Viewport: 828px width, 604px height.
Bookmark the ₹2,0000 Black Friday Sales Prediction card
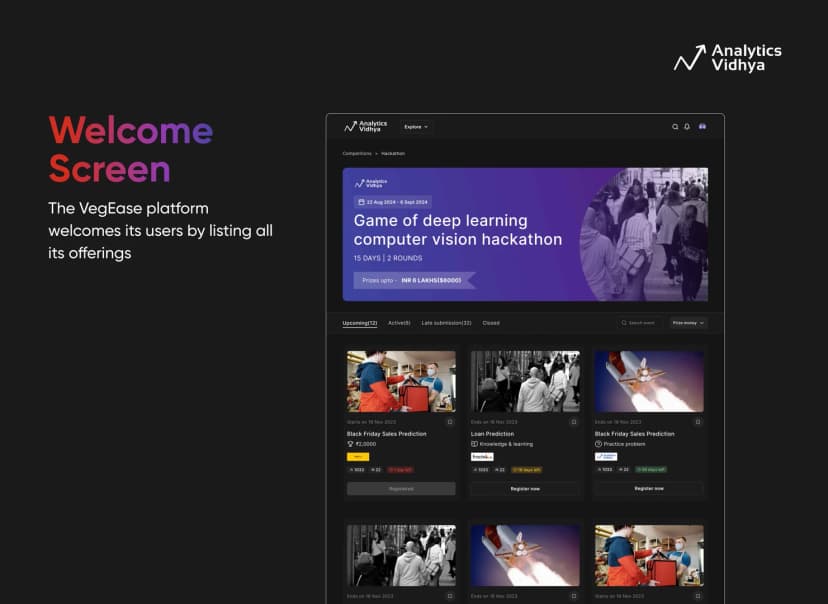(450, 422)
